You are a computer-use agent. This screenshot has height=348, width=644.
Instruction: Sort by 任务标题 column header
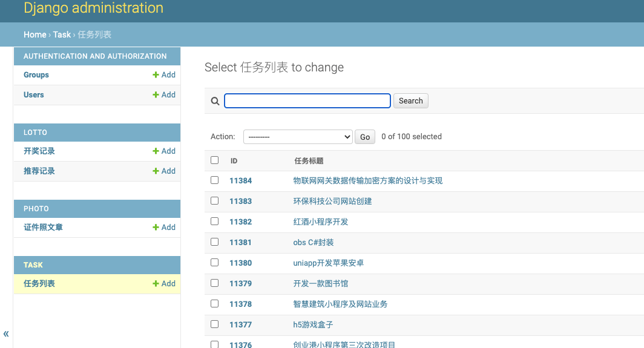click(309, 161)
